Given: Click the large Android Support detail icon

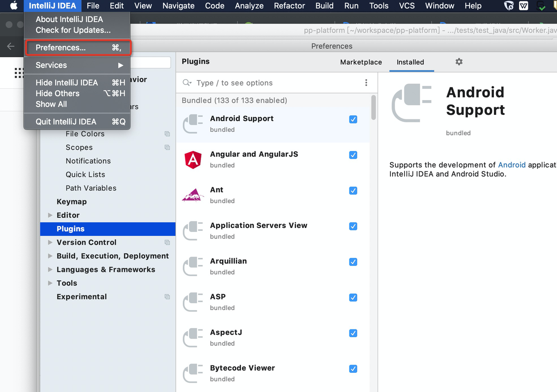Looking at the screenshot, I should [x=411, y=103].
